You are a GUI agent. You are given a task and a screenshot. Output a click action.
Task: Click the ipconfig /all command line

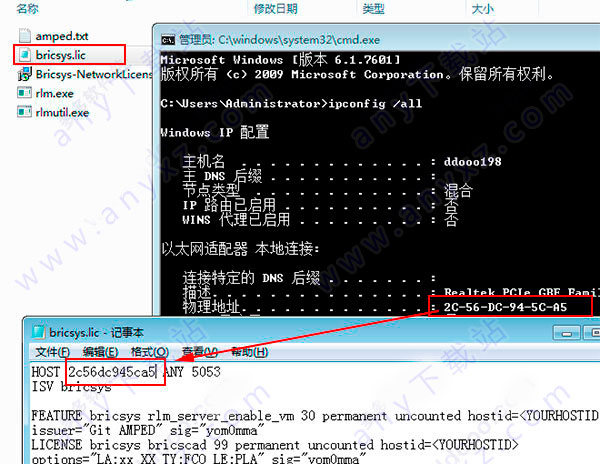(x=291, y=104)
